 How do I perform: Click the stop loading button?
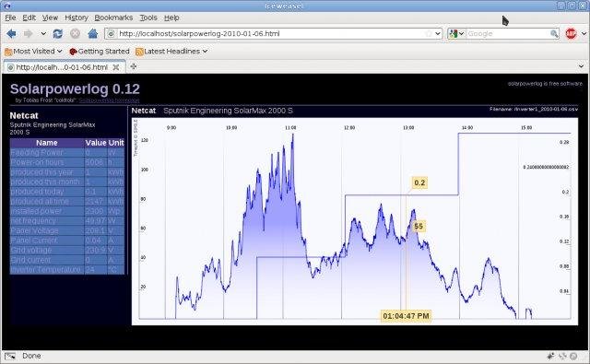pyautogui.click(x=76, y=33)
